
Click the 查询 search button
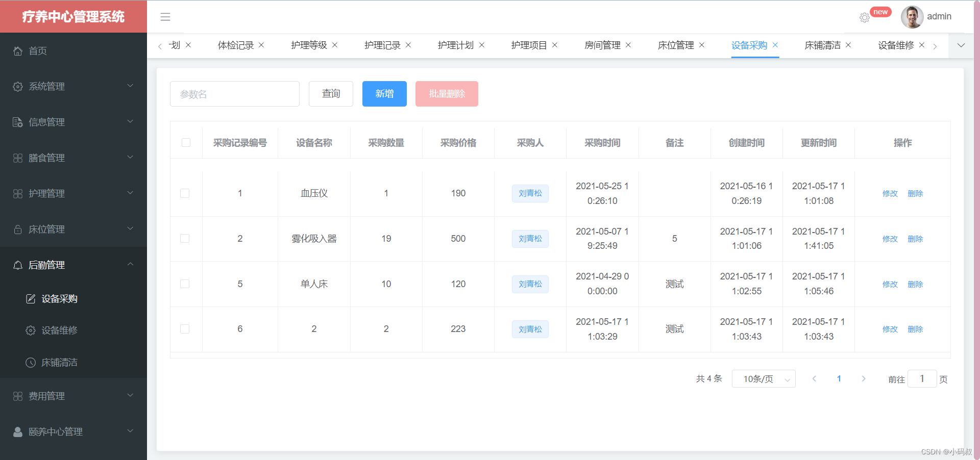[x=331, y=94]
